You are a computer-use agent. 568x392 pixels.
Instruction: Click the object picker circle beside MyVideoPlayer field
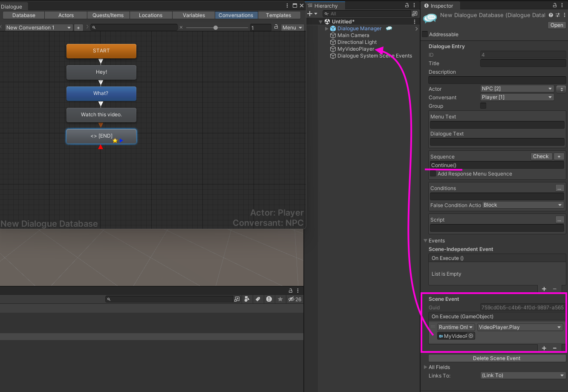click(x=471, y=336)
